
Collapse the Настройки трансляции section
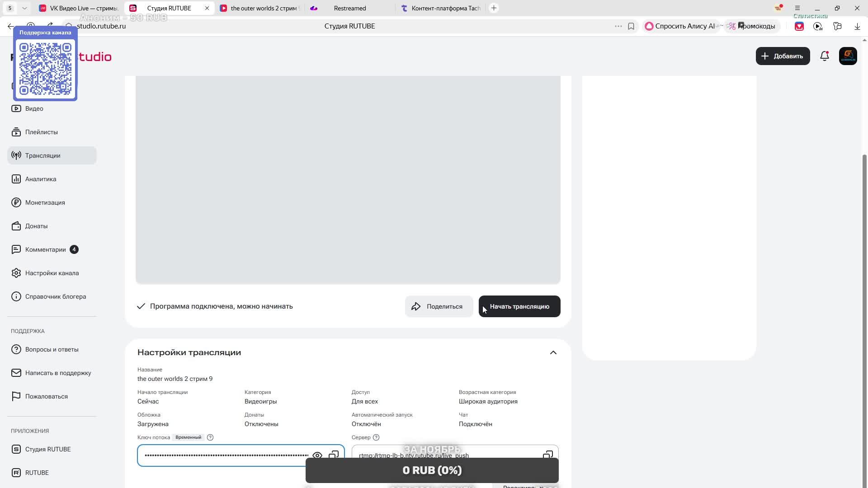553,352
